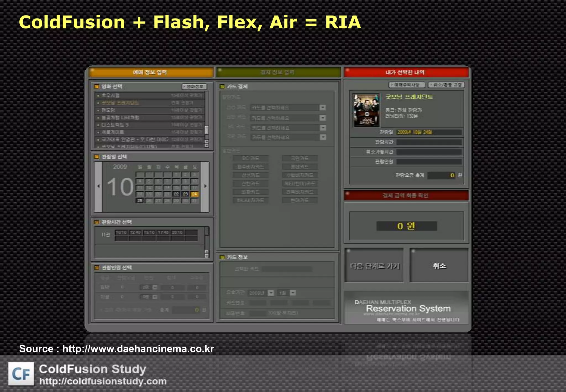The width and height of the screenshot is (566, 392).
Task: Select the 국민카드 card button
Action: pos(300,158)
